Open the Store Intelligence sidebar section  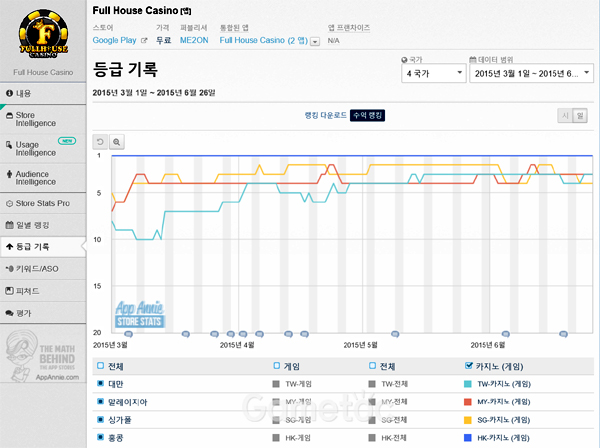pos(40,119)
